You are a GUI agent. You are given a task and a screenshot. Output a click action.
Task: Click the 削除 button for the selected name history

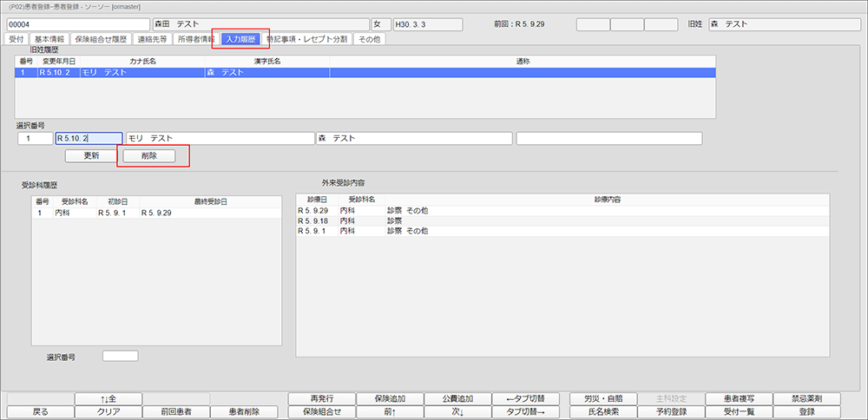tap(150, 156)
